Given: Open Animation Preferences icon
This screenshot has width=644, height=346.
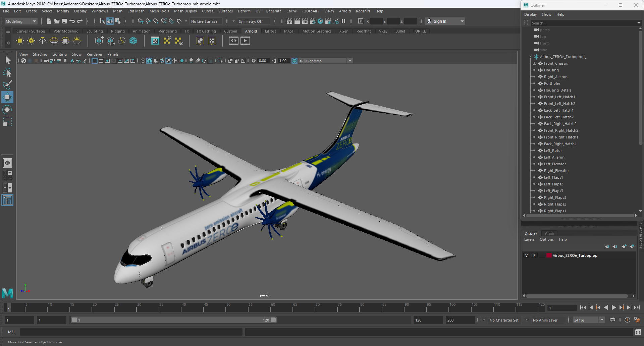Looking at the screenshot, I should click(x=637, y=320).
